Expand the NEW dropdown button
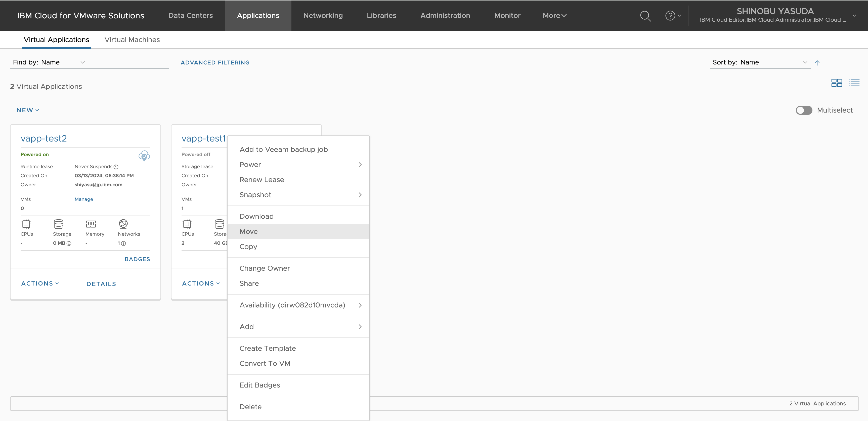Image resolution: width=868 pixels, height=421 pixels. 28,110
